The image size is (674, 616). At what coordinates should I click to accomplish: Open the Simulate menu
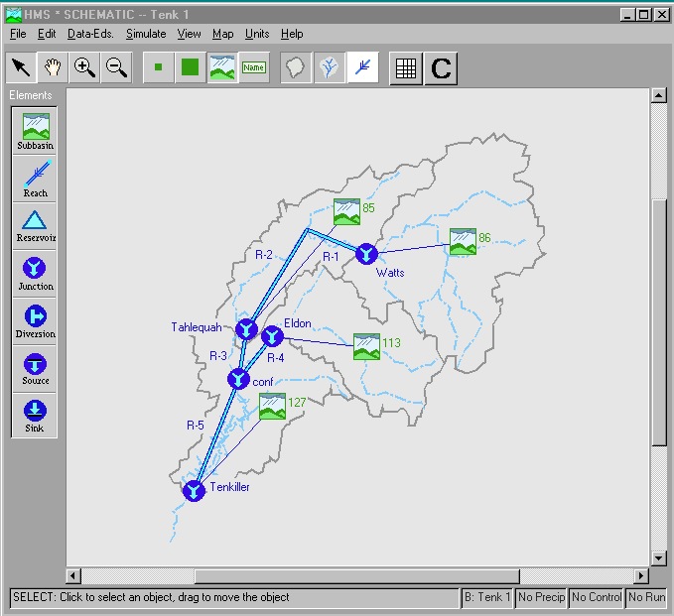pyautogui.click(x=146, y=34)
